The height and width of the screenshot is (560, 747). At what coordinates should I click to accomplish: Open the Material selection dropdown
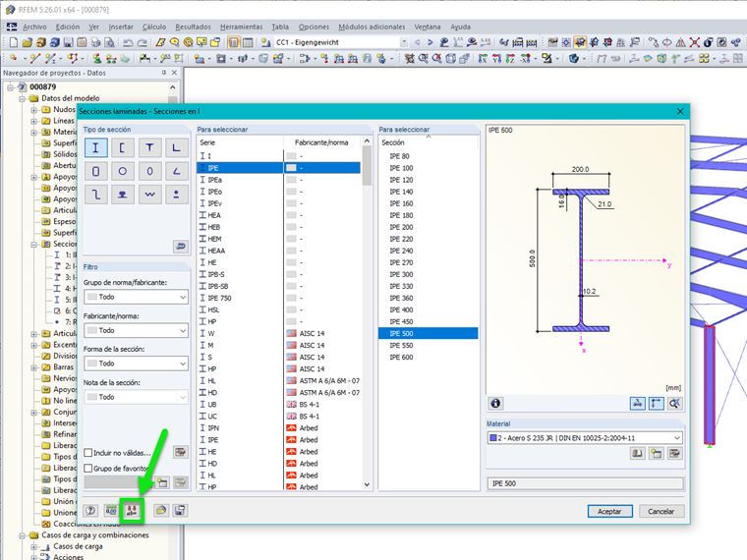tap(585, 437)
